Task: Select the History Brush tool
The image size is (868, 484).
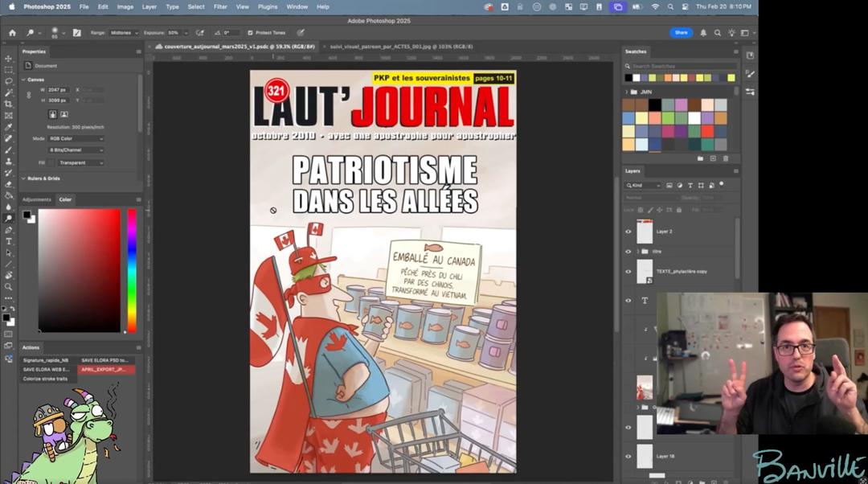Action: tap(8, 173)
